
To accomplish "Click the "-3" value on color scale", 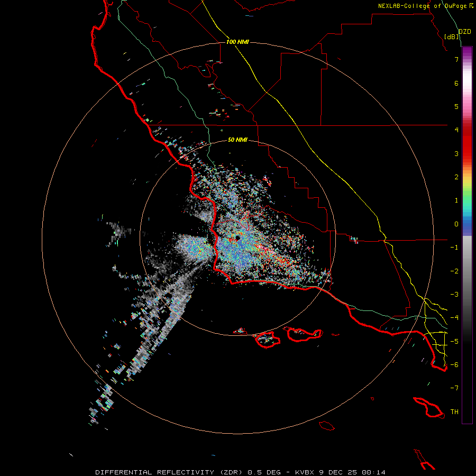I will [x=454, y=294].
